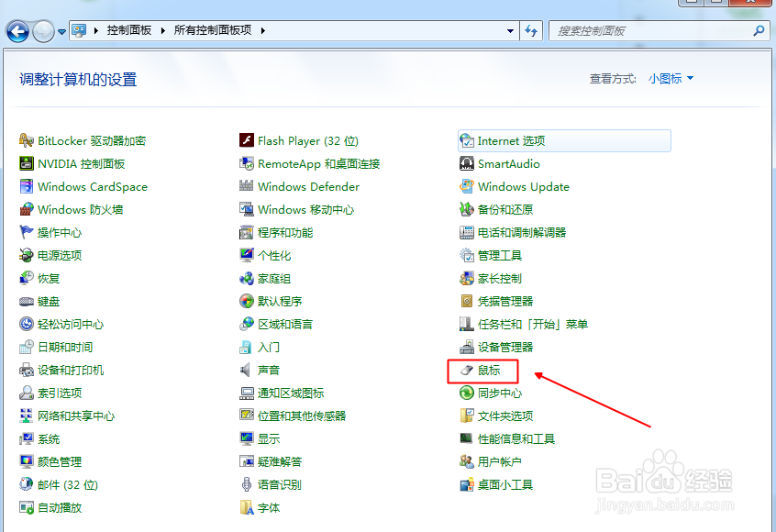Open the SmartAudio icon
This screenshot has height=532, width=776.
(467, 163)
